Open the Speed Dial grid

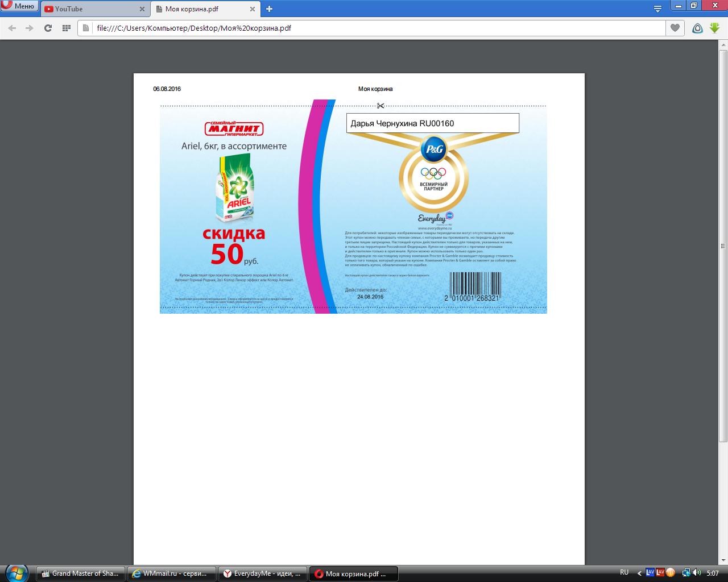66,28
